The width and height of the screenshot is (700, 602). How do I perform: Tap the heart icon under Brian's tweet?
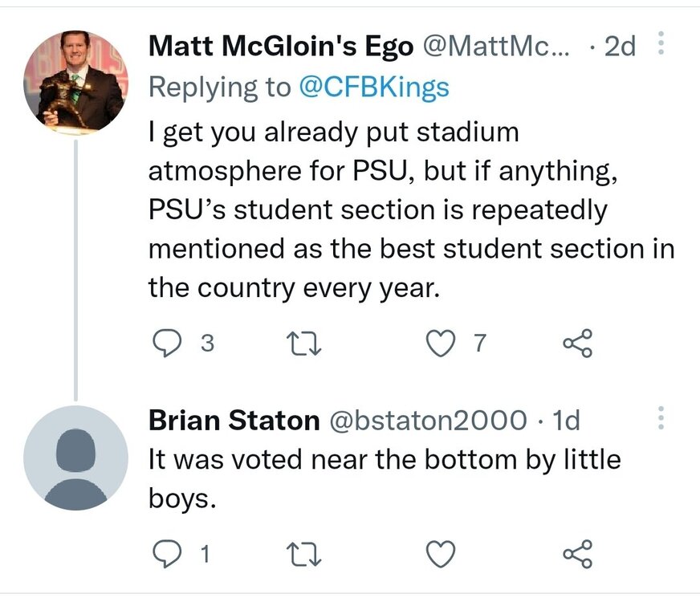(x=439, y=551)
